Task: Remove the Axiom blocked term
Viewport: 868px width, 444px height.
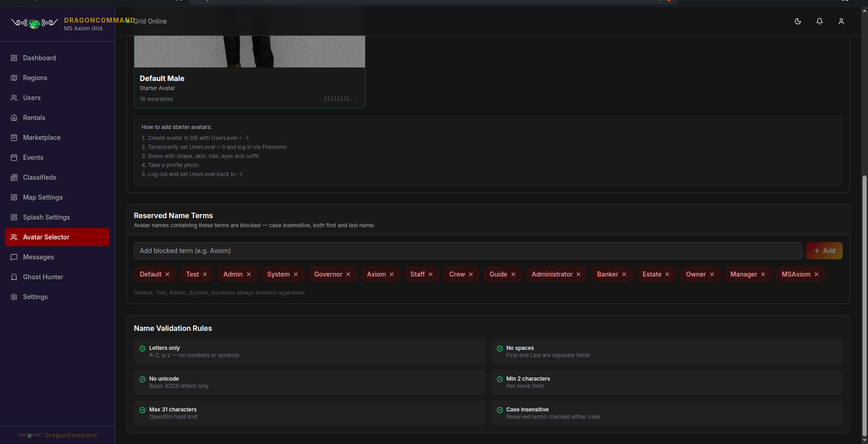Action: 392,274
